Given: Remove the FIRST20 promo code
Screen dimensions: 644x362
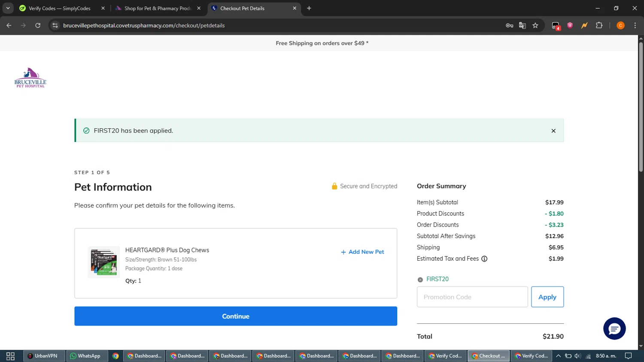Looking at the screenshot, I should click(x=420, y=280).
